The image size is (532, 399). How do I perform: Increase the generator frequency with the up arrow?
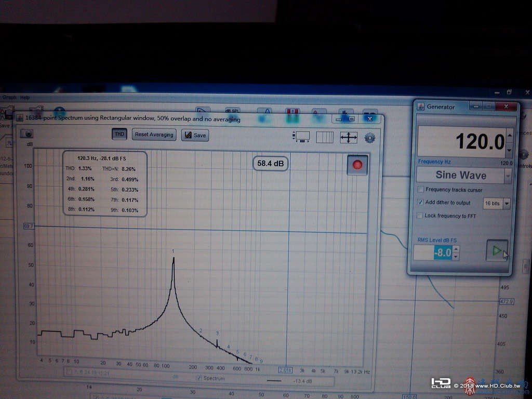click(510, 135)
